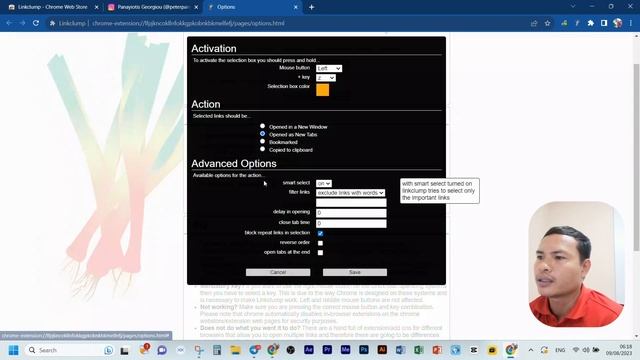Launch the Calculator from taskbar
Screen dimensions: 640x360
pyautogui.click(x=217, y=350)
